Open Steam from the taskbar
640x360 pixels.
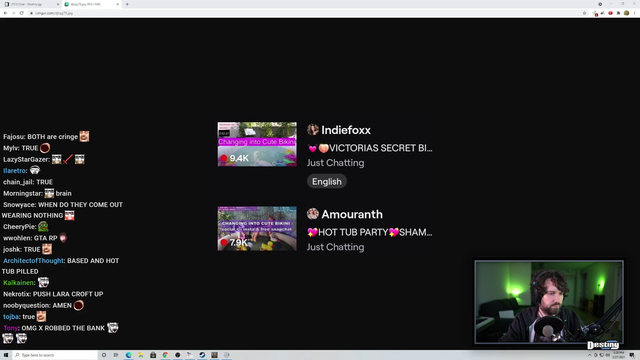tap(202, 355)
